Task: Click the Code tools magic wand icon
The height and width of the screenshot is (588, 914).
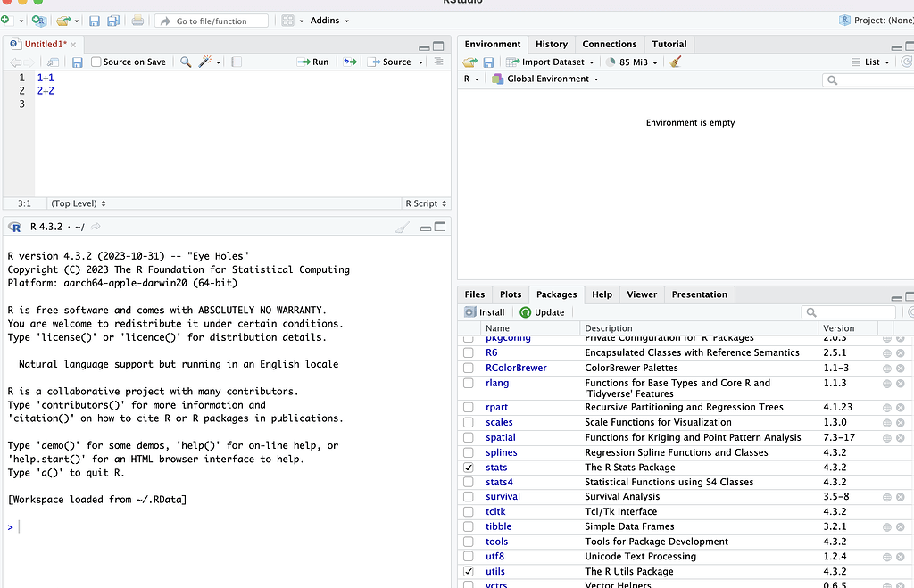Action: 205,62
